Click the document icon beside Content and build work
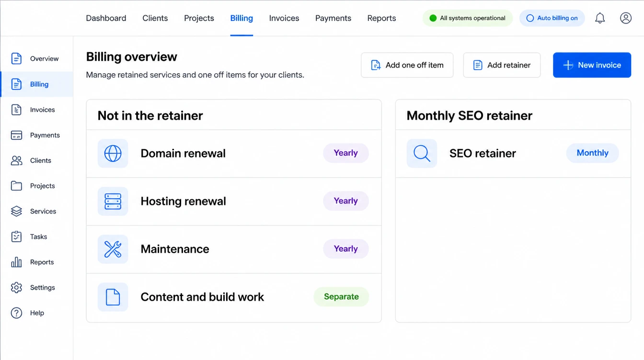Viewport: 644px width, 360px height. pyautogui.click(x=113, y=297)
